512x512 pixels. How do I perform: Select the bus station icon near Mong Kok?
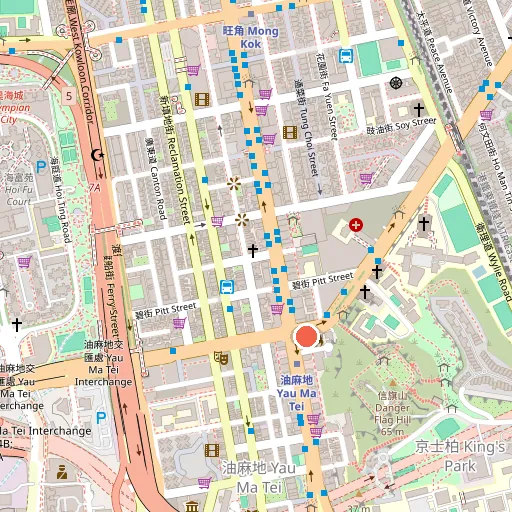(x=346, y=56)
